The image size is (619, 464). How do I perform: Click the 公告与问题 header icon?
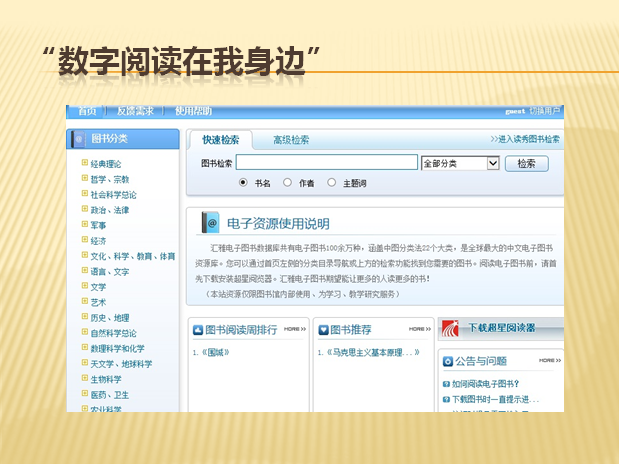[x=447, y=360]
